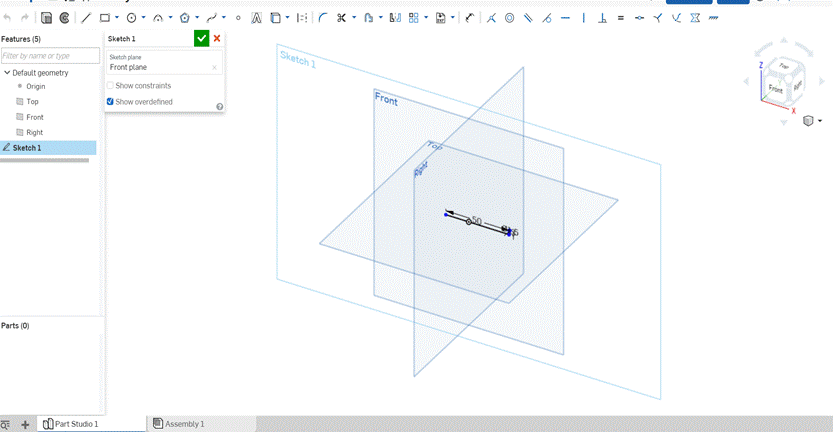
Task: Select the 3 point arc tool
Action: click(x=158, y=18)
